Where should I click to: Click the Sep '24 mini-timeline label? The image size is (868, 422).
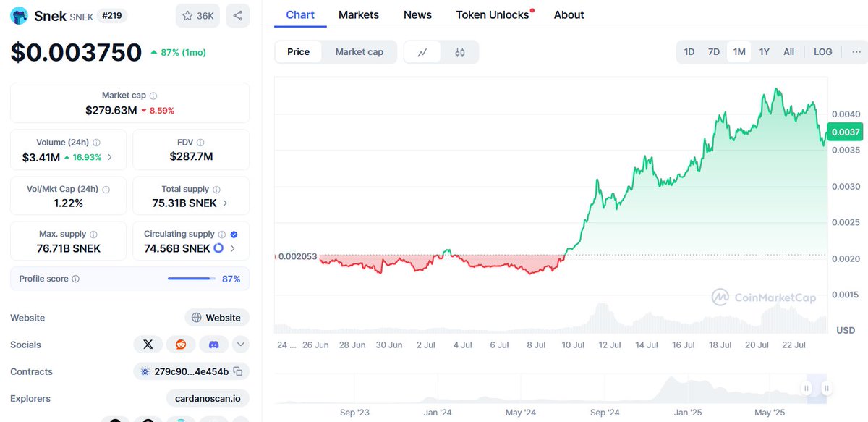(605, 413)
